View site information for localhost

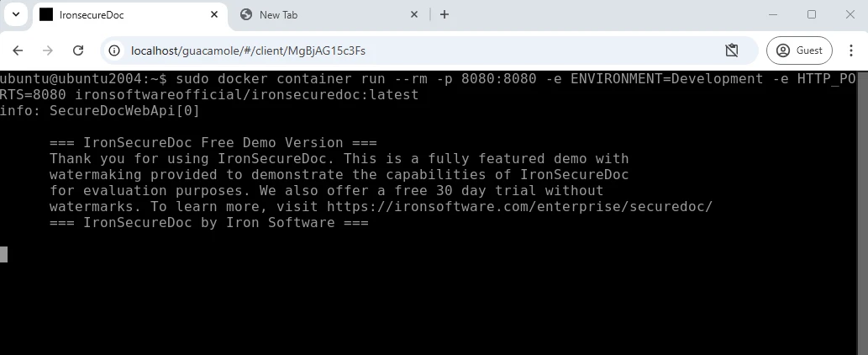coord(115,50)
